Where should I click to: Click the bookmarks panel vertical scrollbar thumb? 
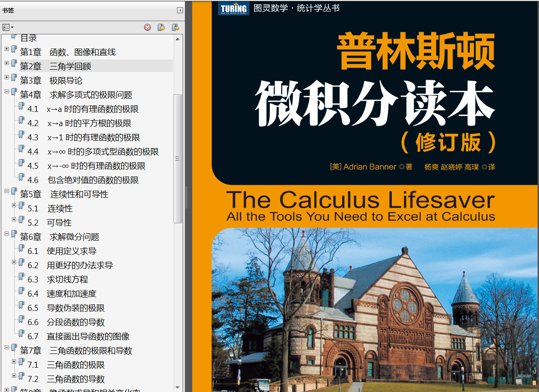click(x=178, y=159)
